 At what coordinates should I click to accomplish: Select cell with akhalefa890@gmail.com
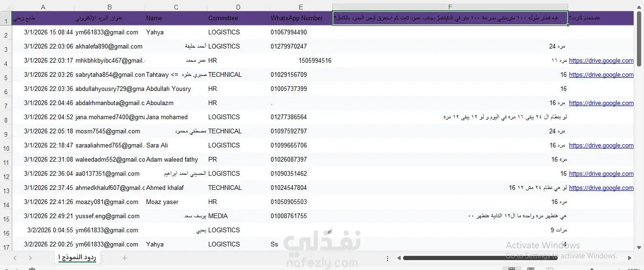[x=109, y=46]
